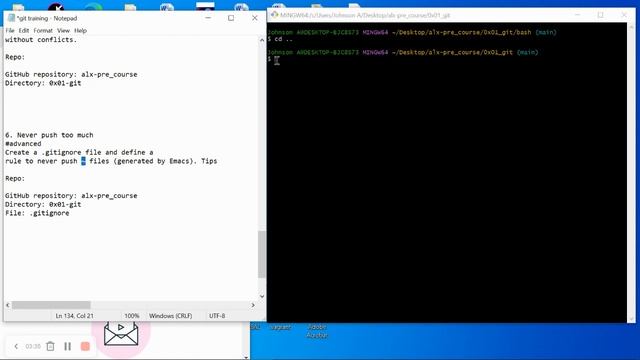Maximize the Notepad window
The width and height of the screenshot is (640, 360).
tap(231, 18)
